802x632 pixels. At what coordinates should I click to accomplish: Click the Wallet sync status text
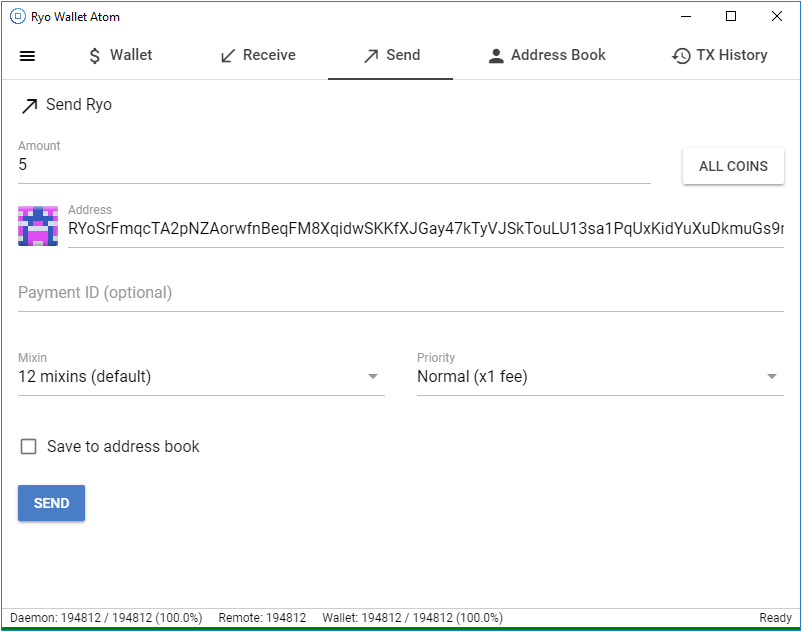pyautogui.click(x=412, y=618)
